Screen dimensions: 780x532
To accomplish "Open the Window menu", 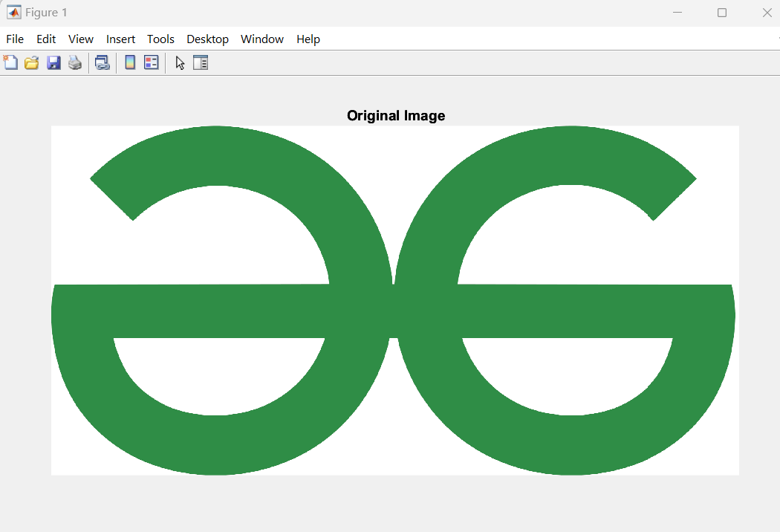I will pyautogui.click(x=262, y=39).
